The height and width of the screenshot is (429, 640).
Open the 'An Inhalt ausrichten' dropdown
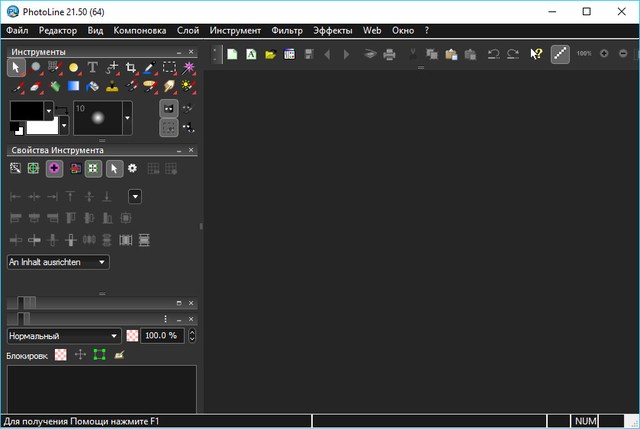[58, 262]
